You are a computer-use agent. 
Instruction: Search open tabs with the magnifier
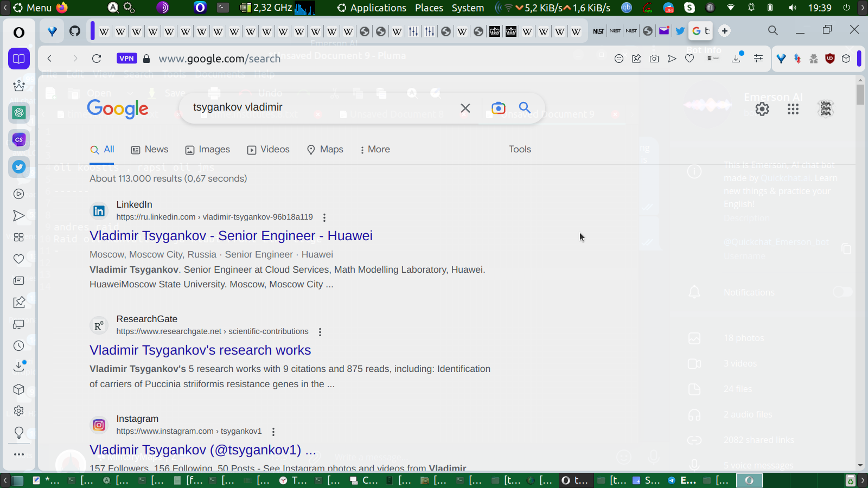coord(773,30)
